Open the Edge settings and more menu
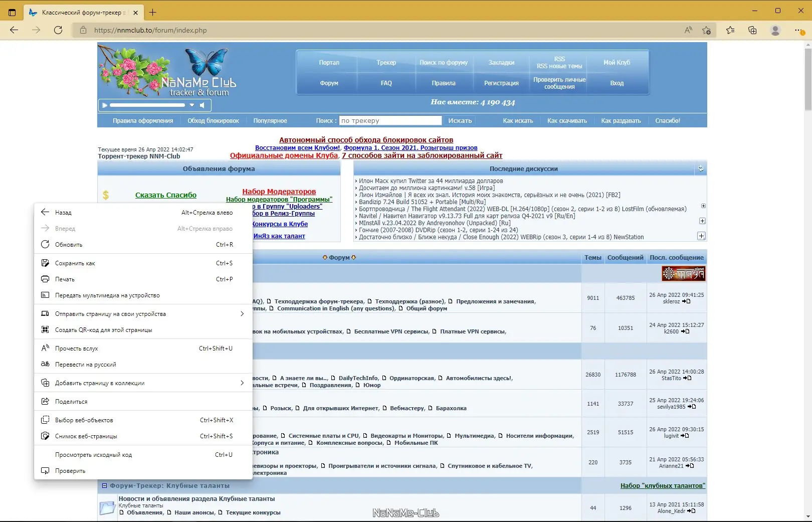Screen dimensions: 812x522 799,30
